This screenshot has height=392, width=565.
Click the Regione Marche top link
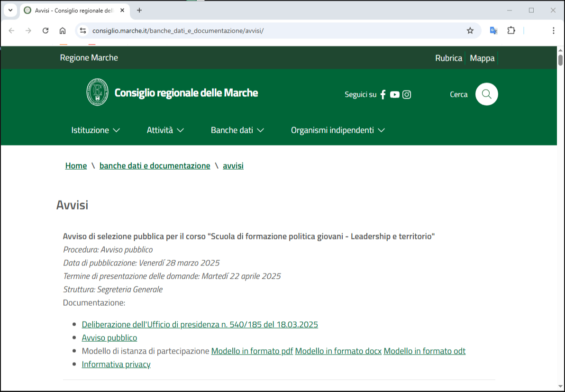tap(89, 58)
